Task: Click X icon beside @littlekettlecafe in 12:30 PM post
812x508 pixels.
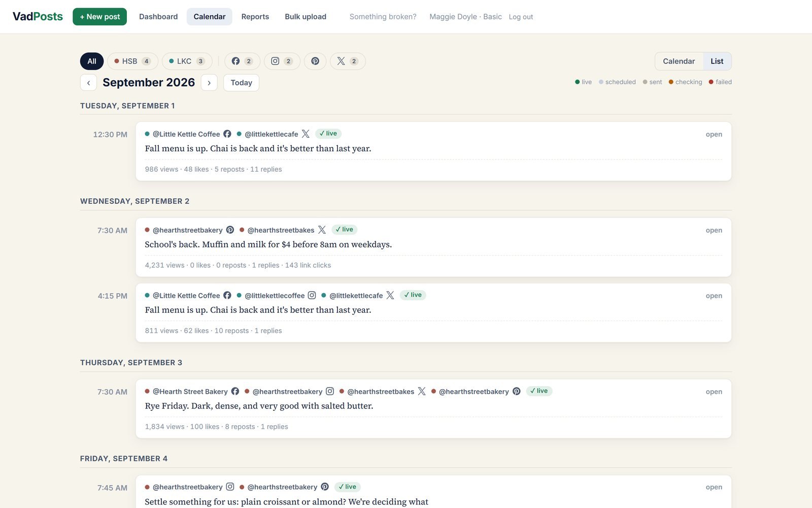Action: (x=306, y=134)
